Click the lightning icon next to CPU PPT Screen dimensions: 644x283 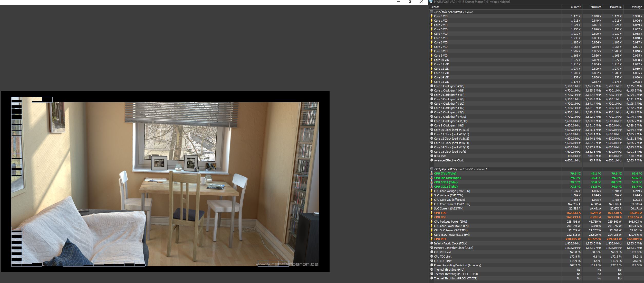pos(431,239)
